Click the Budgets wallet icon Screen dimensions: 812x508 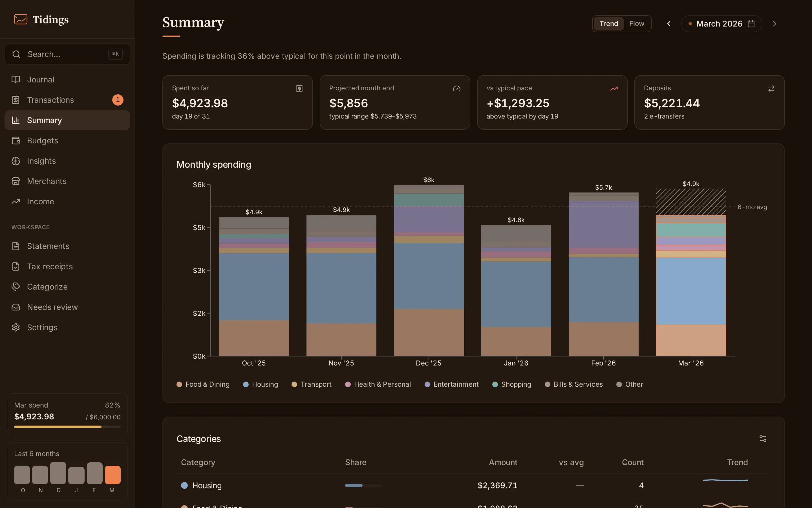[16, 141]
